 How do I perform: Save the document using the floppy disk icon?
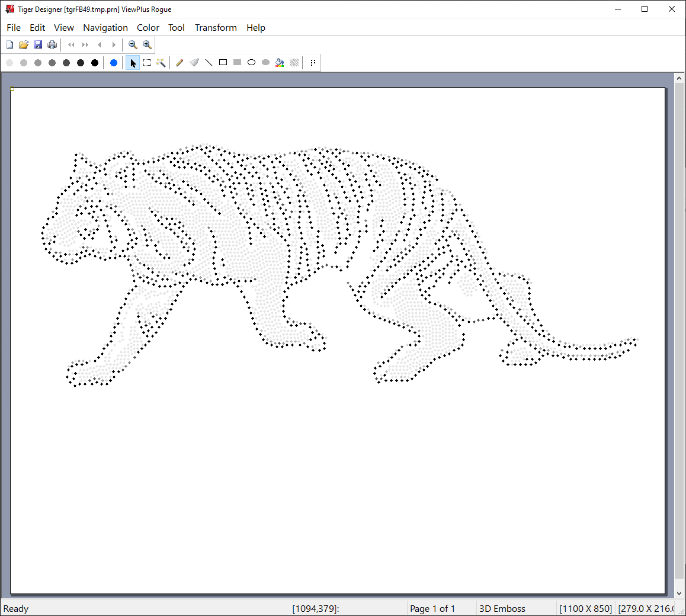tap(38, 45)
